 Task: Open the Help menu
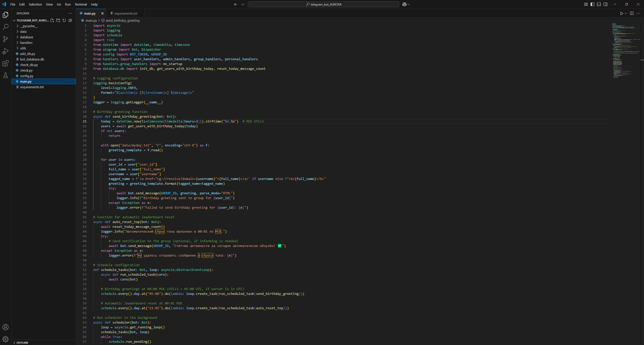(94, 4)
